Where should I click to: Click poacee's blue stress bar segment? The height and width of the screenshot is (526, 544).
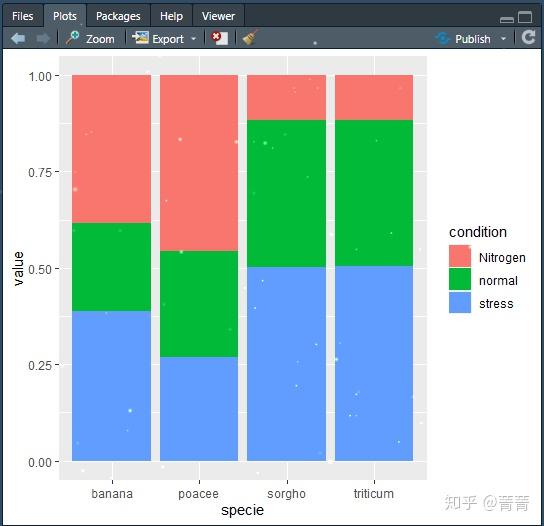(x=199, y=409)
